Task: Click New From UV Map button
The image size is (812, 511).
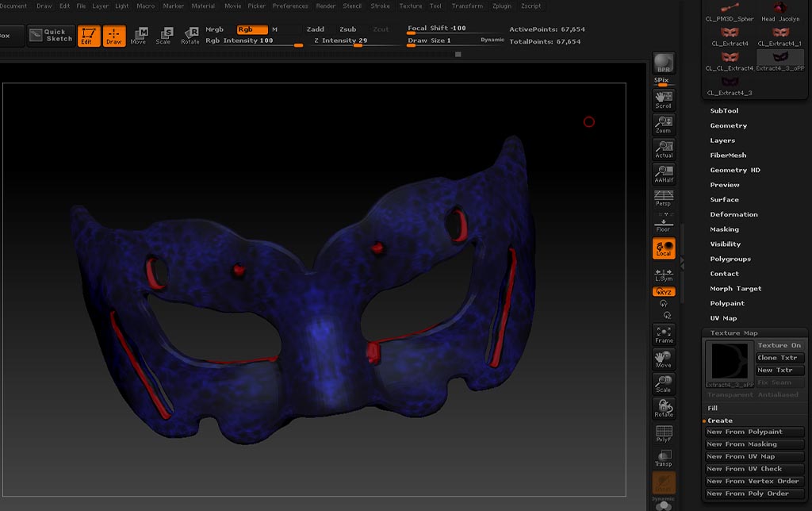Action: pos(755,456)
